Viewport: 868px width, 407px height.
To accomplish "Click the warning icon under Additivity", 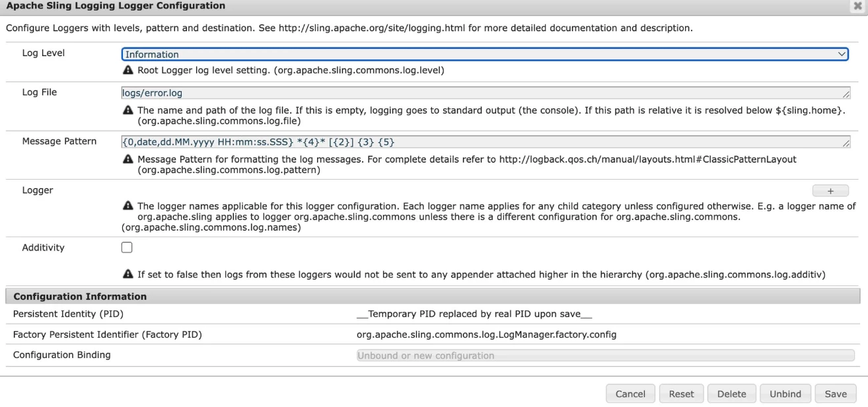I will 128,274.
